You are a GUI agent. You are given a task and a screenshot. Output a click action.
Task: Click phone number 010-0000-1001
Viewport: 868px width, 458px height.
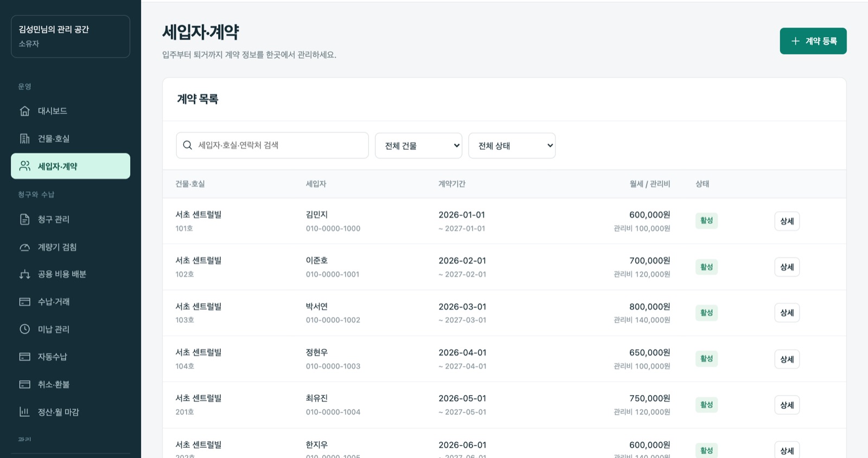[333, 275]
